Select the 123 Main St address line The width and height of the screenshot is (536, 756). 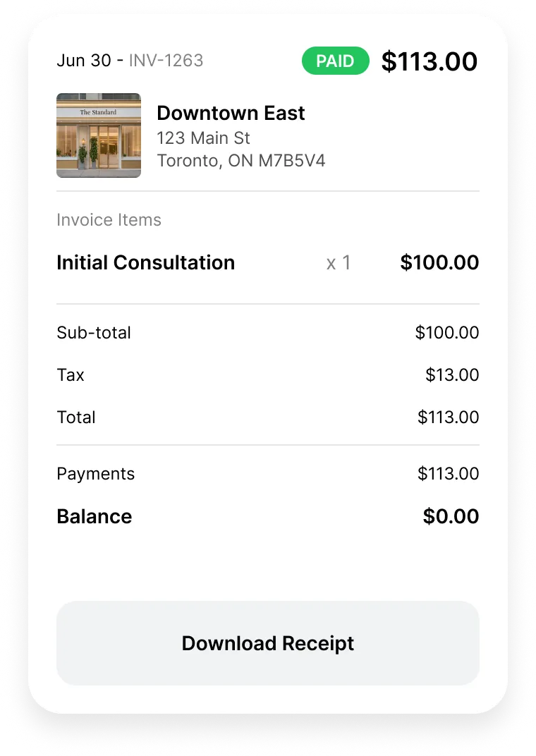pyautogui.click(x=203, y=138)
